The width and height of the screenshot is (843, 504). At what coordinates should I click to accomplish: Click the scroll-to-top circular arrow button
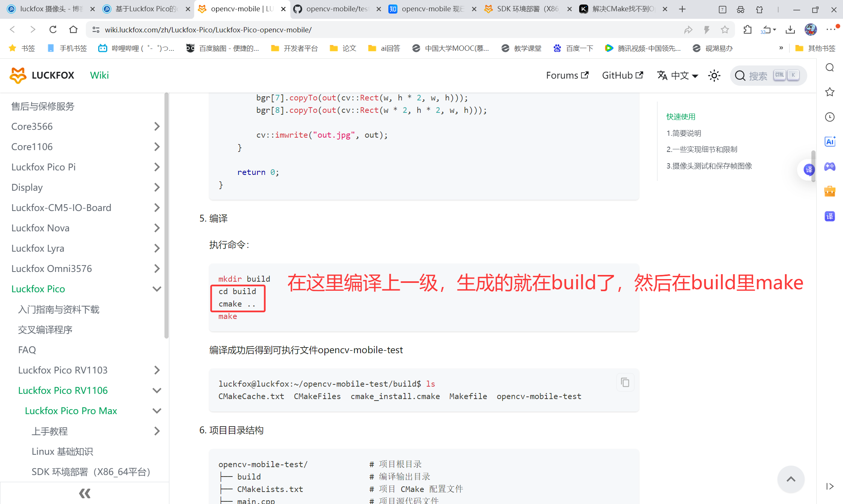pos(791,479)
